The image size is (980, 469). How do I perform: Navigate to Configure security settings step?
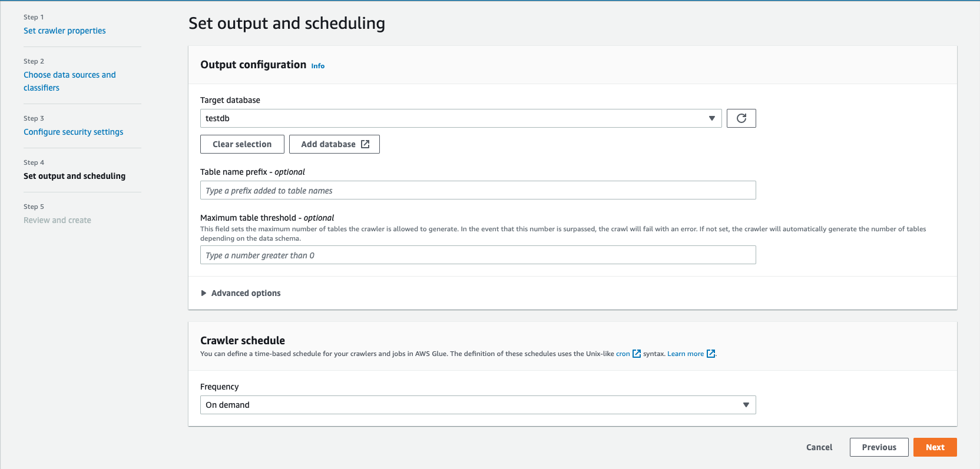click(x=74, y=132)
